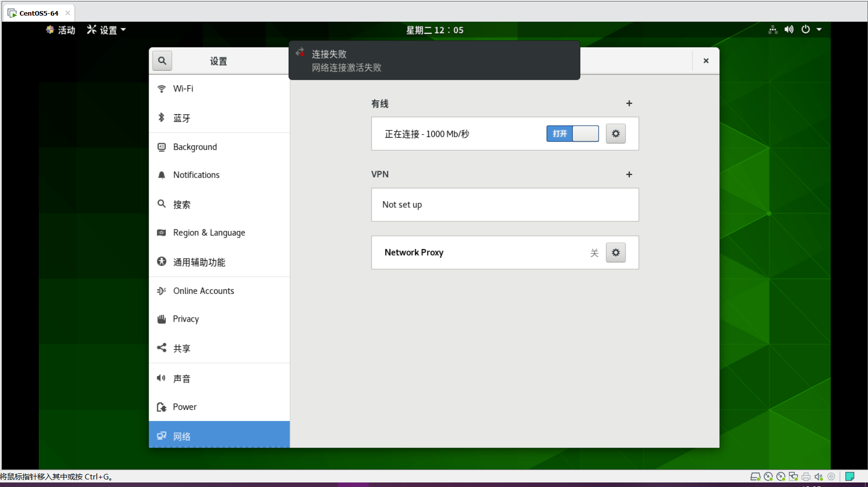Click the clock 星期二 12:05
868x487 pixels.
pyautogui.click(x=435, y=30)
